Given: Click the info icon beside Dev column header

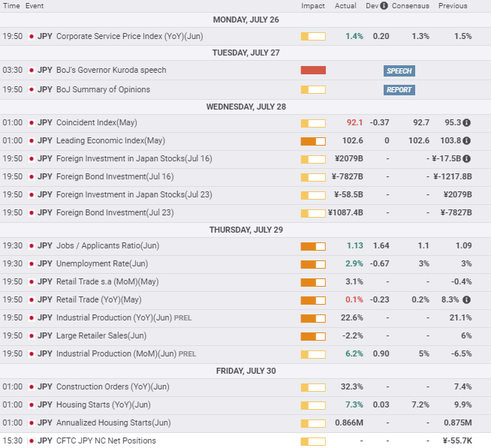Looking at the screenshot, I should [x=384, y=6].
